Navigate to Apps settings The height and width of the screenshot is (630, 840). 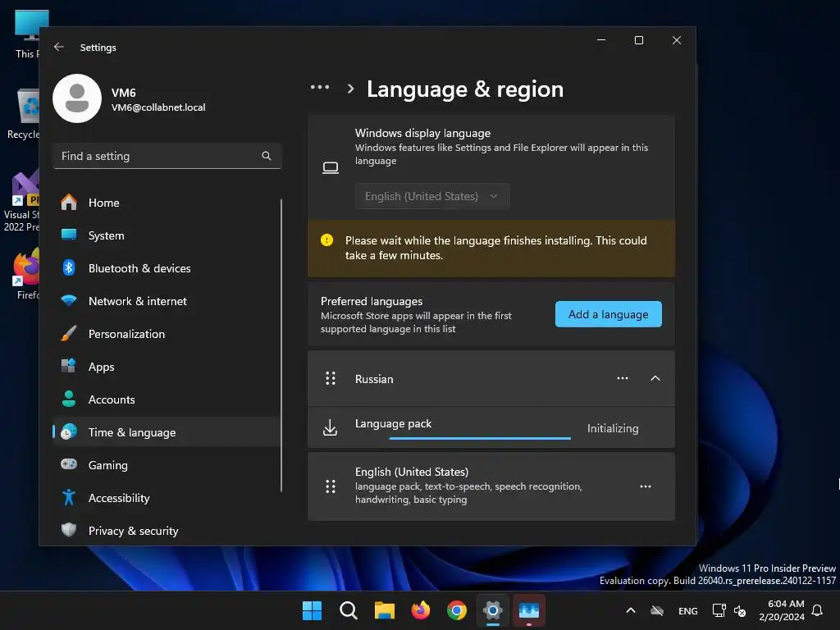click(x=167, y=367)
